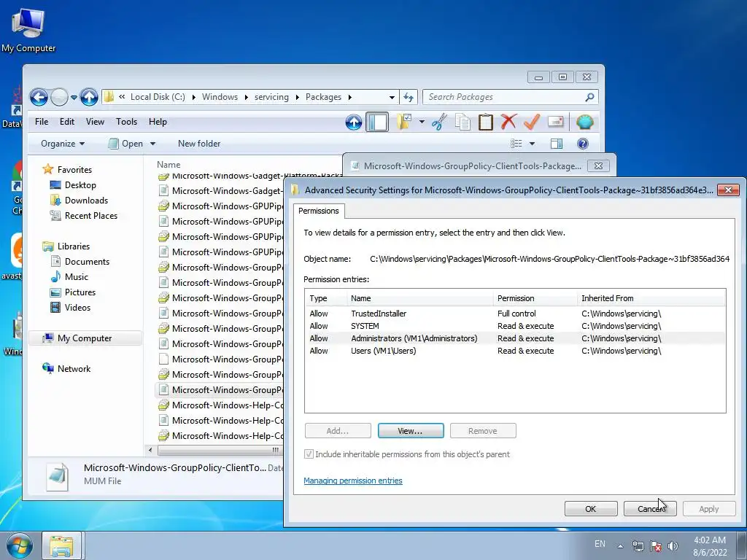Click the Email envelope toolbar icon

[555, 122]
